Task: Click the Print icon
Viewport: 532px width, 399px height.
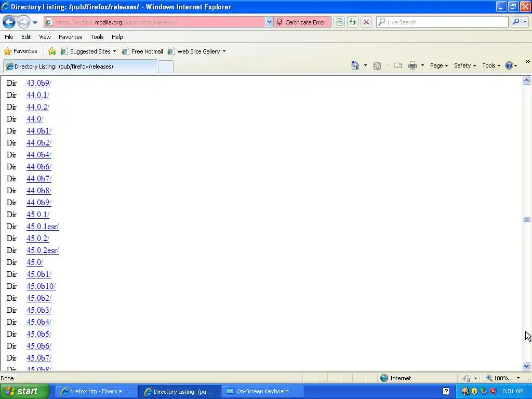Action: (x=412, y=65)
